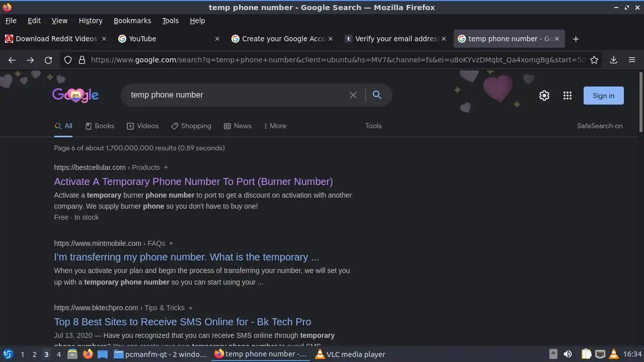Go forward one page
Screen dimensions: 644x362
tap(30, 60)
